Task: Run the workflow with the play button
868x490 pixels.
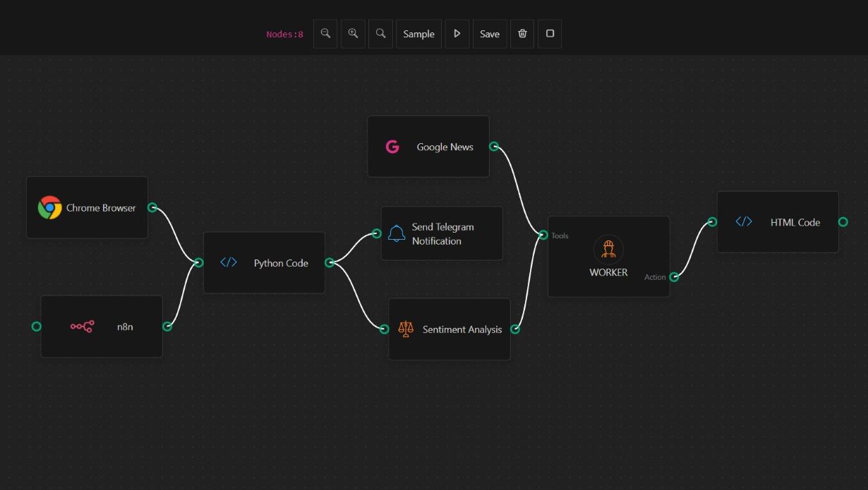Action: (457, 34)
